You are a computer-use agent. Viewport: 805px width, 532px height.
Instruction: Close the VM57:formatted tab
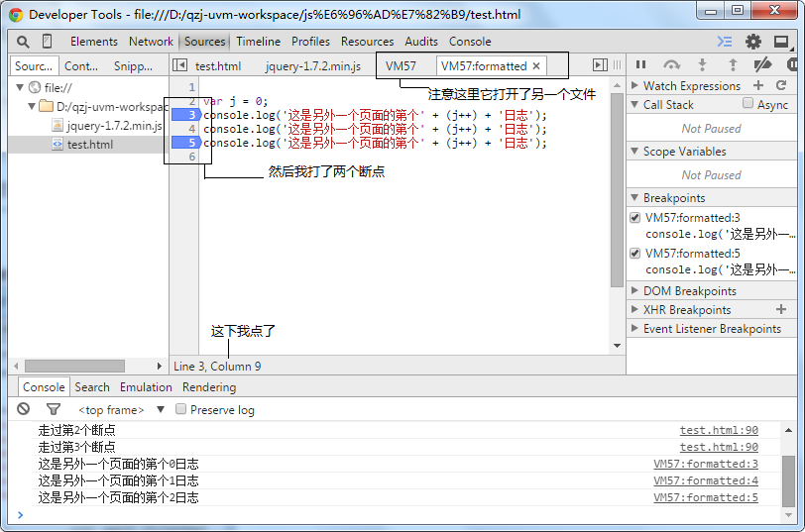536,65
